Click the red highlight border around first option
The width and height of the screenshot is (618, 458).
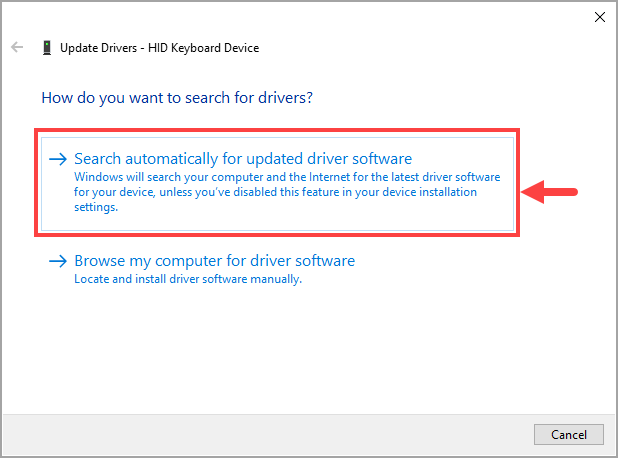coord(277,130)
